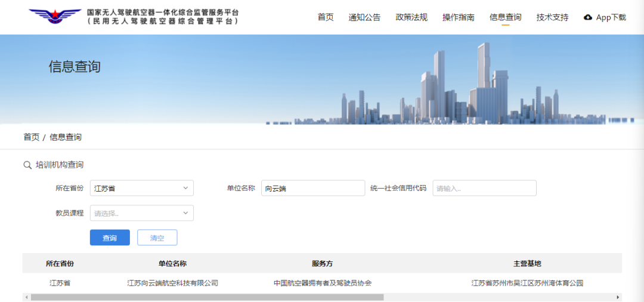Click the 江苏省苏州市吴江区苏州湾体育公园 cell
The height and width of the screenshot is (302, 644).
[527, 283]
